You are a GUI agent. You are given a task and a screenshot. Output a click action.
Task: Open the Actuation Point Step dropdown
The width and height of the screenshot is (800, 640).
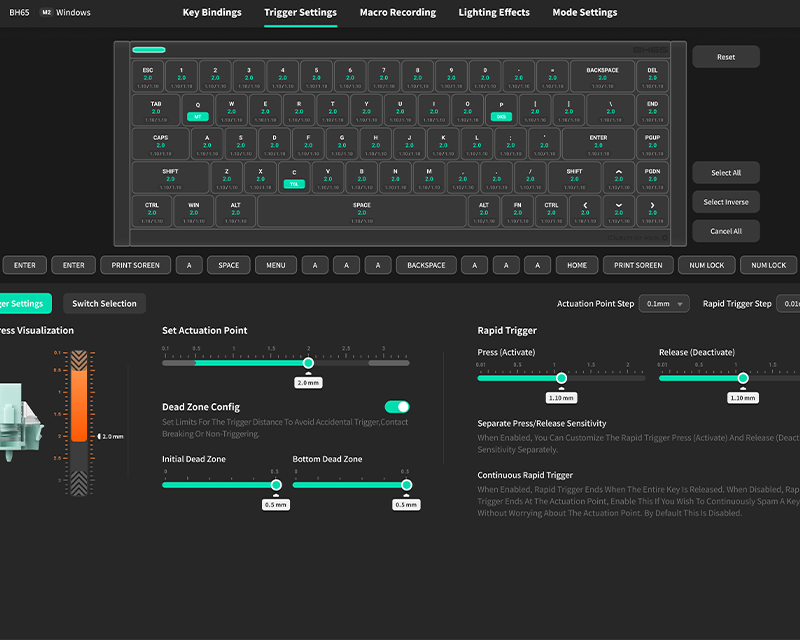pos(666,303)
